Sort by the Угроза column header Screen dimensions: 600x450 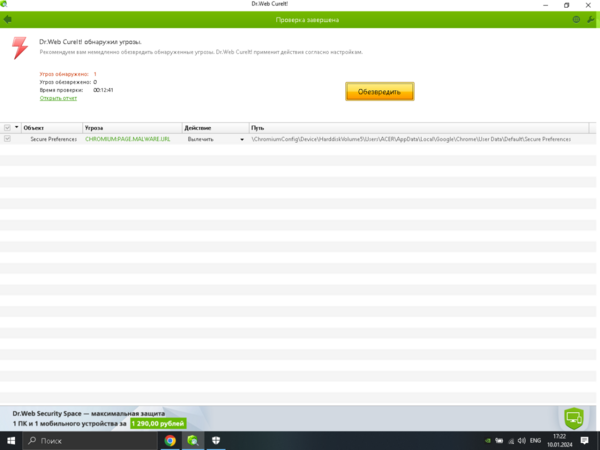(132, 128)
